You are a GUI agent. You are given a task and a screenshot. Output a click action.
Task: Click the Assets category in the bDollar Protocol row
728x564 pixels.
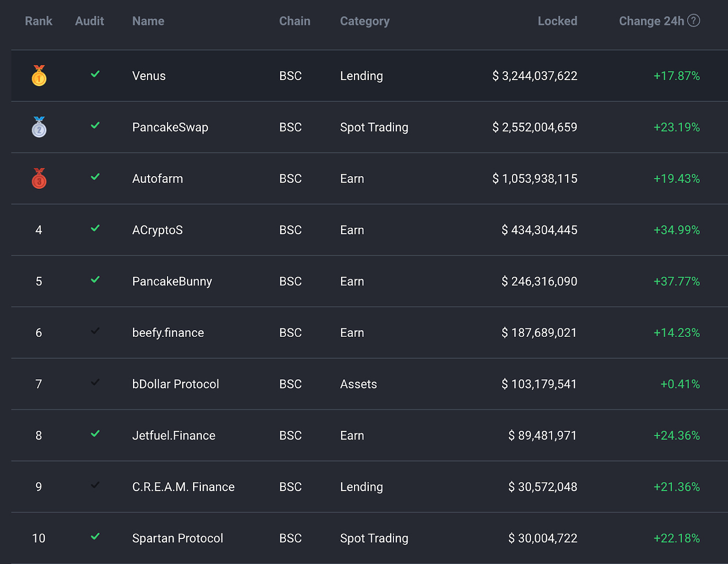358,384
